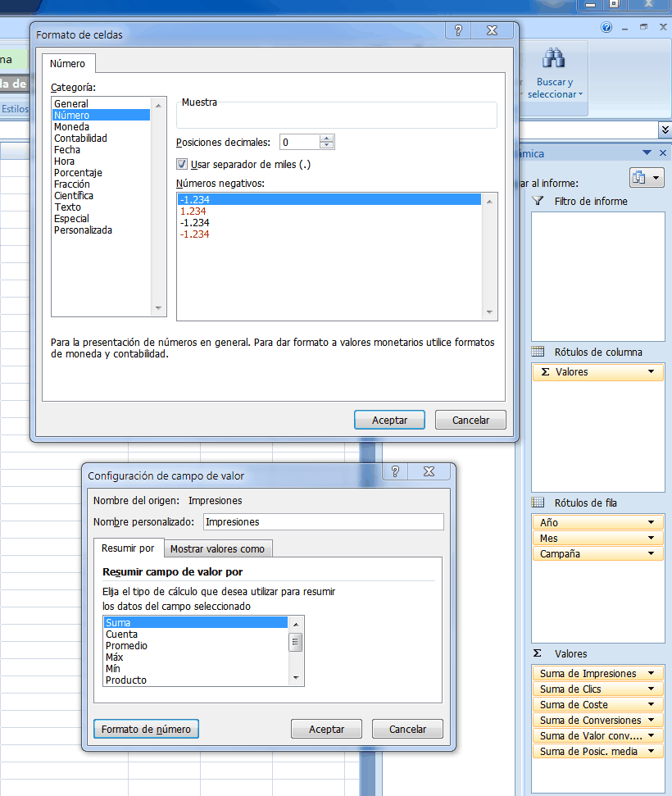This screenshot has width=672, height=796.
Task: Click the sigma icon next to Valores header
Action: tap(537, 653)
